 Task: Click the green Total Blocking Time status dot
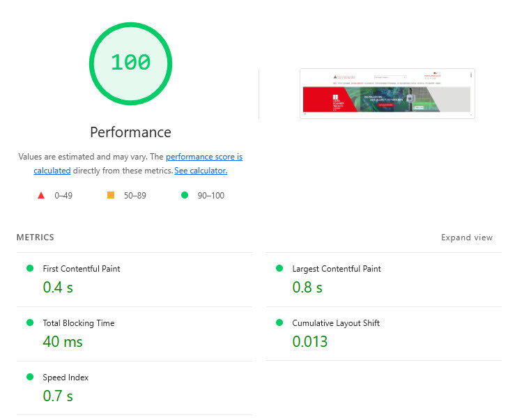[30, 322]
